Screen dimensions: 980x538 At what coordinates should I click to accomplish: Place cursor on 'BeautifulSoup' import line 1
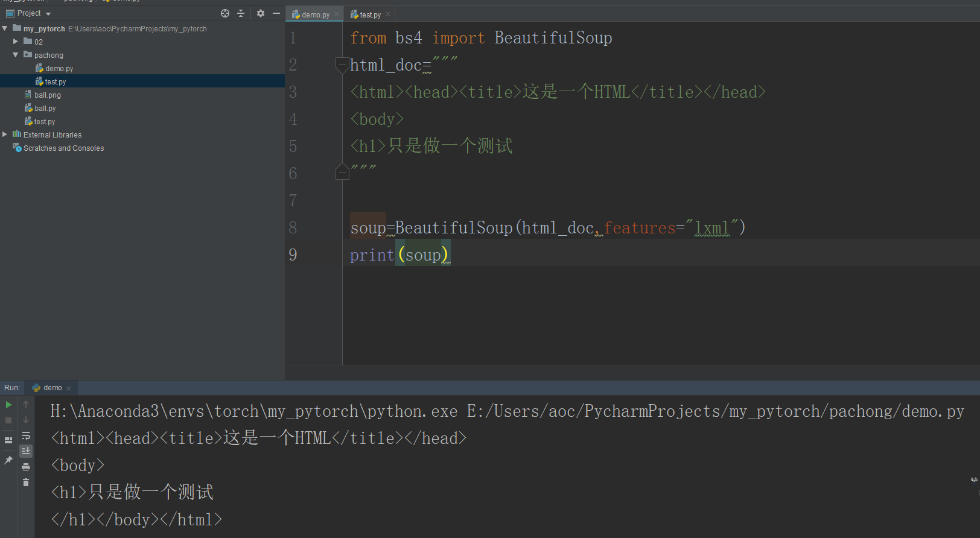[553, 38]
